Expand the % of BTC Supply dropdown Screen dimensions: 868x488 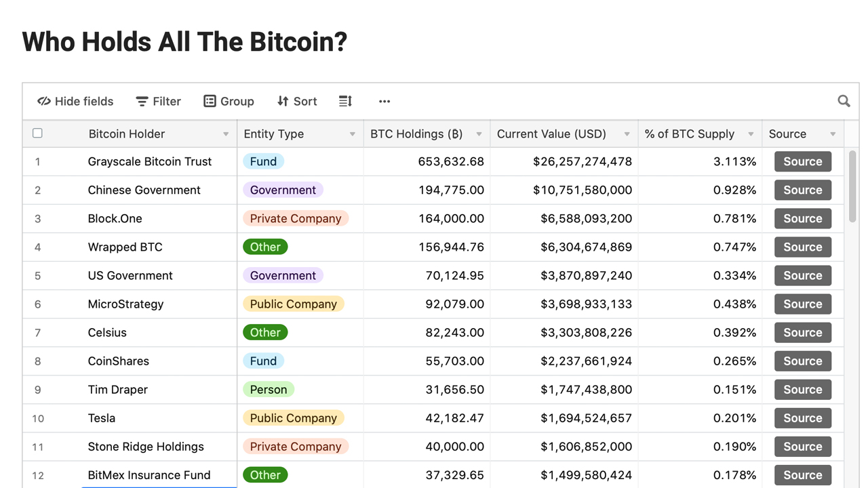pos(751,134)
